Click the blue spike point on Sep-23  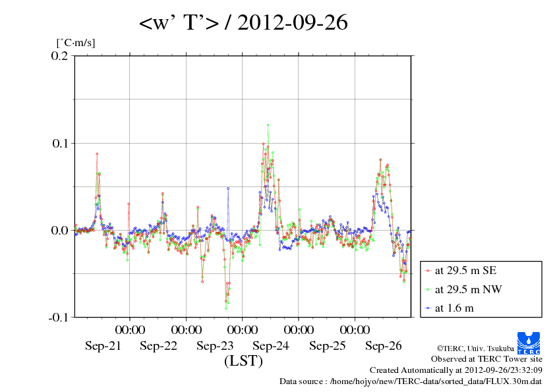point(228,188)
